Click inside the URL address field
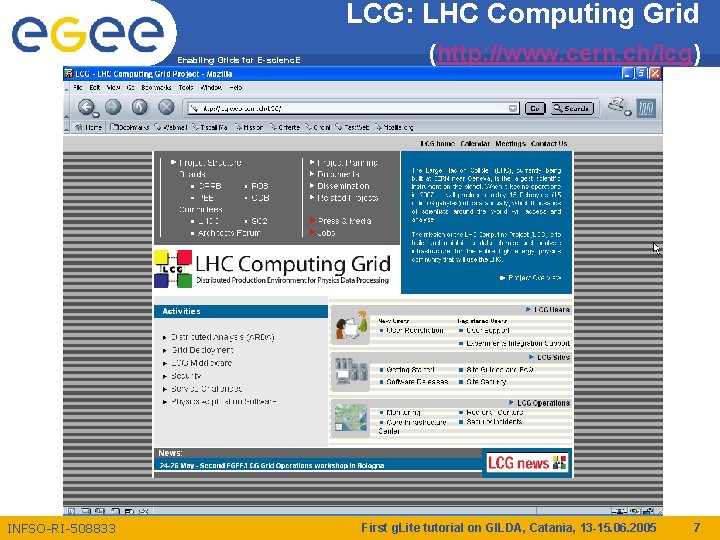The width and height of the screenshot is (720, 540). pos(349,108)
